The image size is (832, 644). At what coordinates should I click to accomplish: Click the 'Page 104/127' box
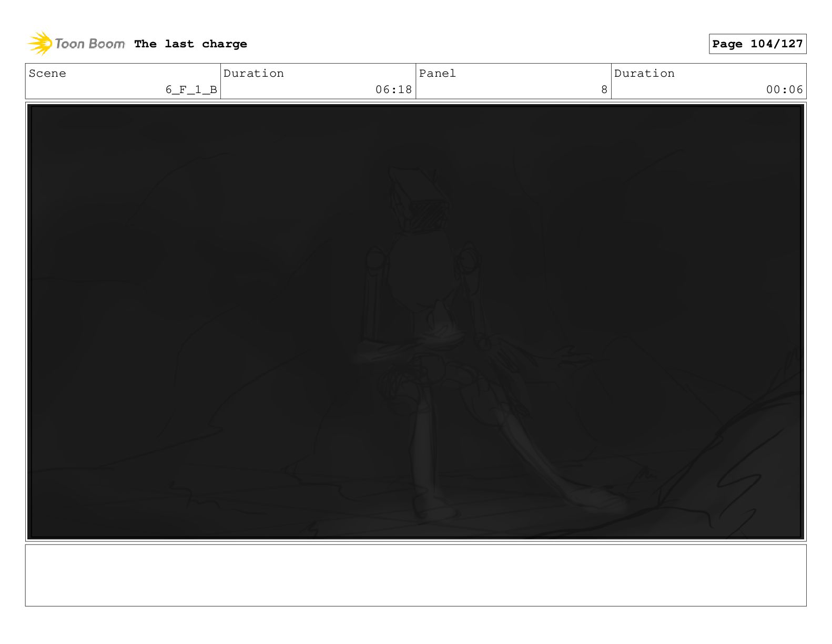click(757, 44)
